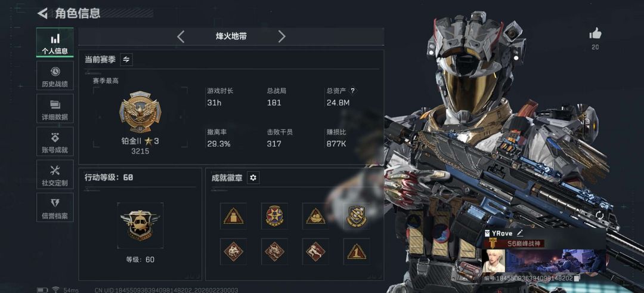Copy the player ID number icon
The width and height of the screenshot is (644, 293).
pos(576,279)
